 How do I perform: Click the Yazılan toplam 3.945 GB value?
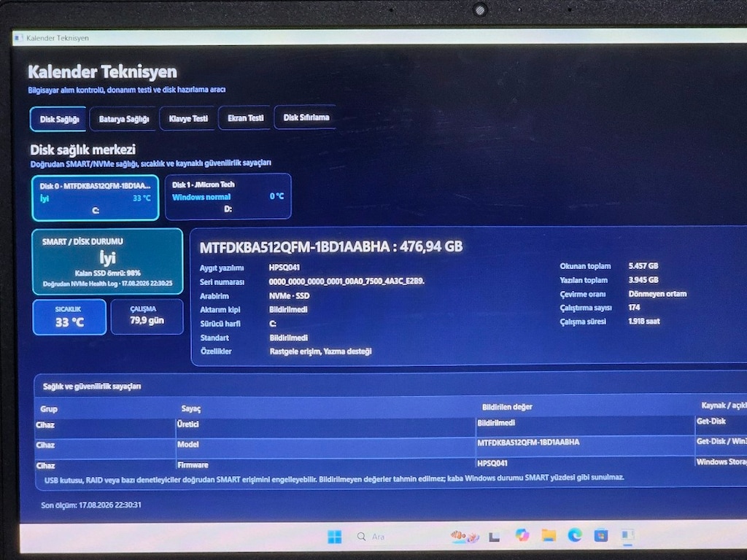(643, 279)
